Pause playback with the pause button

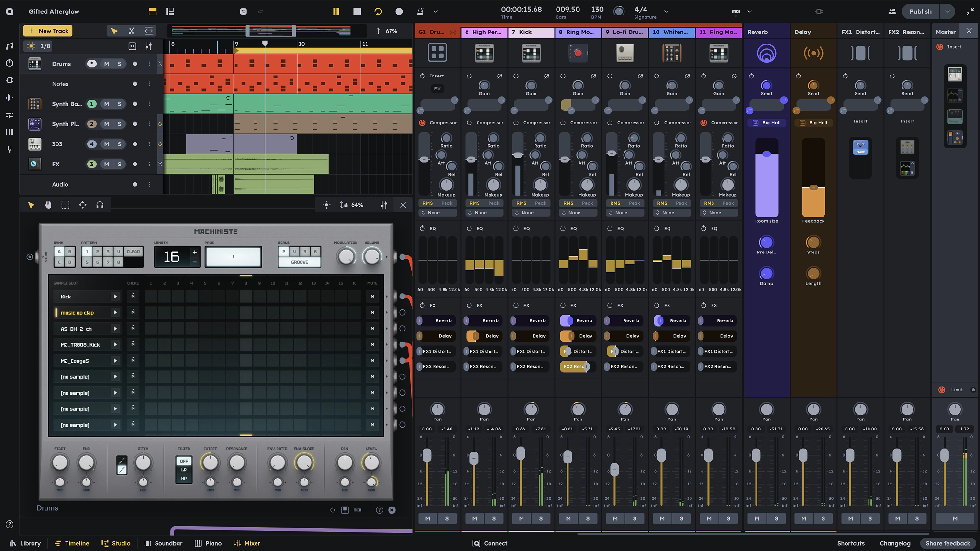(336, 11)
